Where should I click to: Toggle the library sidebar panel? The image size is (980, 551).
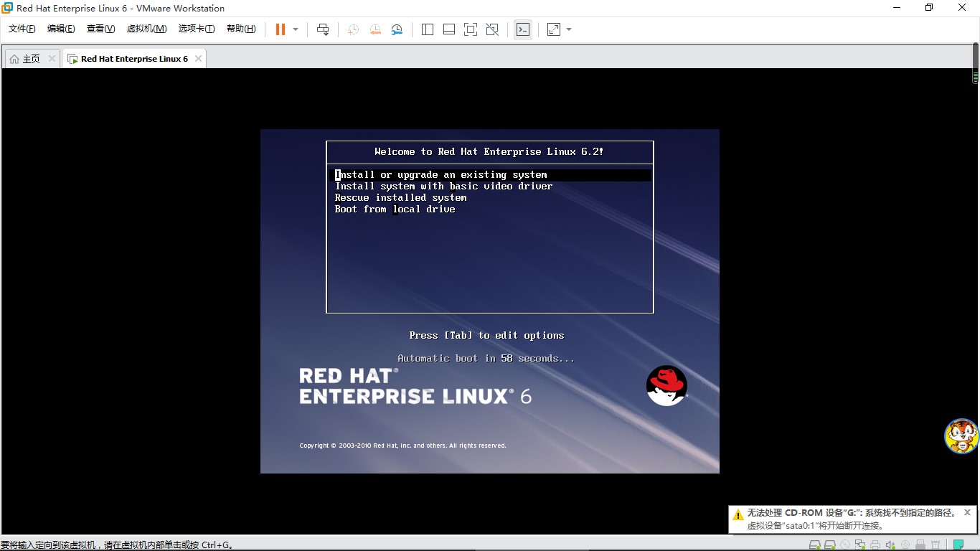pos(428,29)
